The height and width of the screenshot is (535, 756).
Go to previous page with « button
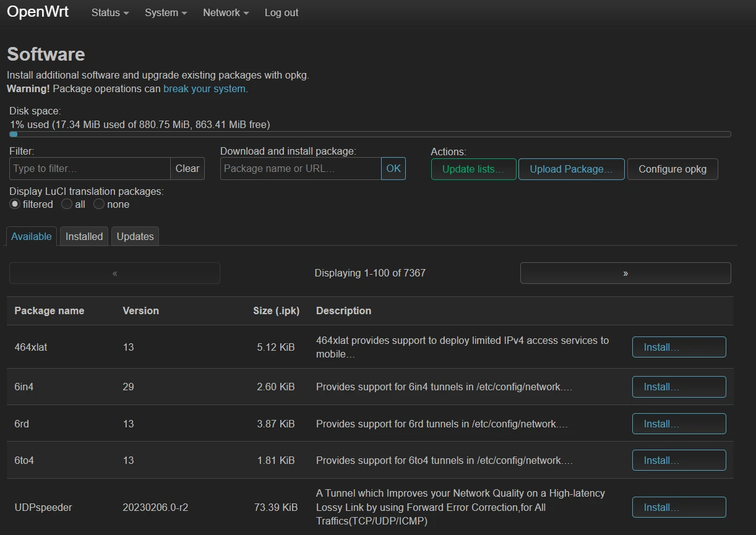[x=114, y=273]
